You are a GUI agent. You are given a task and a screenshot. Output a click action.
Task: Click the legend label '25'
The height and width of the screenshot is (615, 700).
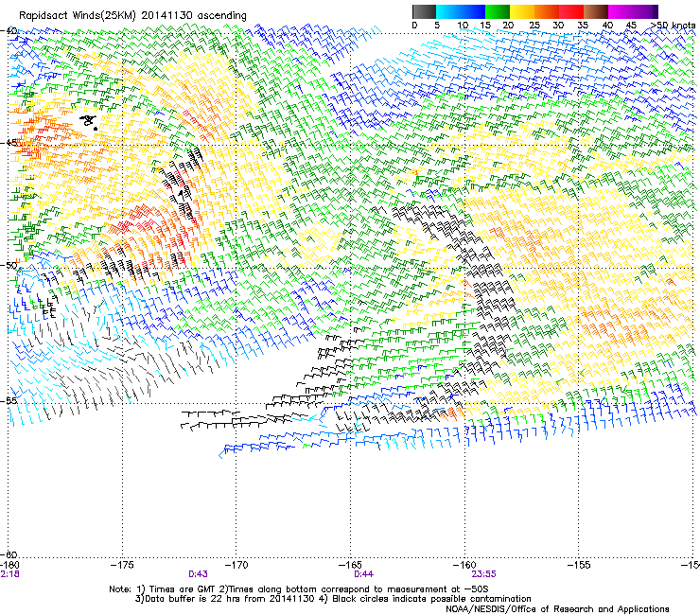(x=534, y=26)
